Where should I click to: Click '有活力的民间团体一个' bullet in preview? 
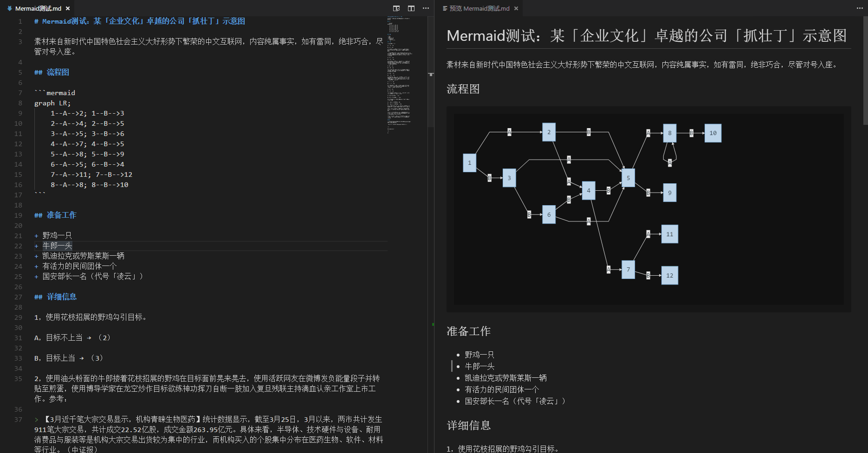(x=502, y=389)
